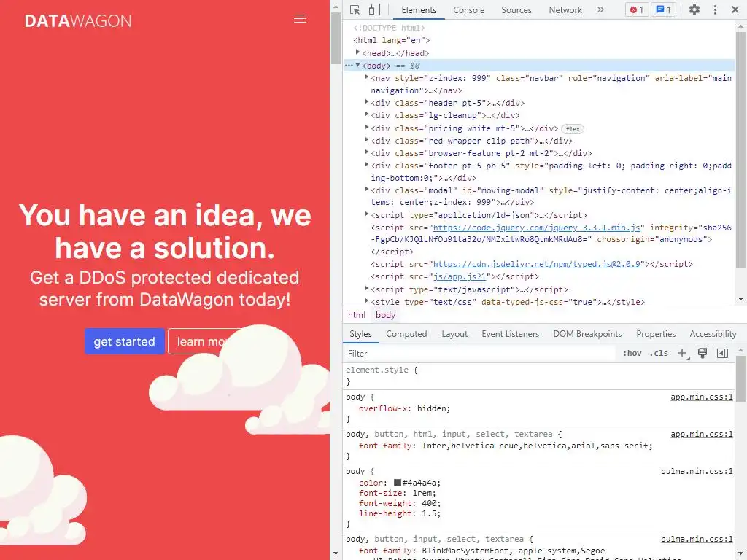Viewport: 747px width, 560px height.
Task: Click the body element ellipsis actions
Action: coord(349,65)
